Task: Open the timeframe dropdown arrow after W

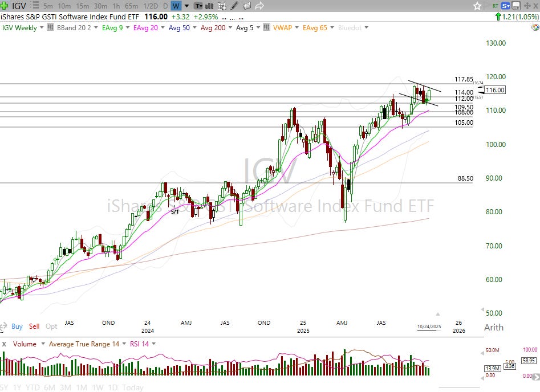Action: (186, 6)
